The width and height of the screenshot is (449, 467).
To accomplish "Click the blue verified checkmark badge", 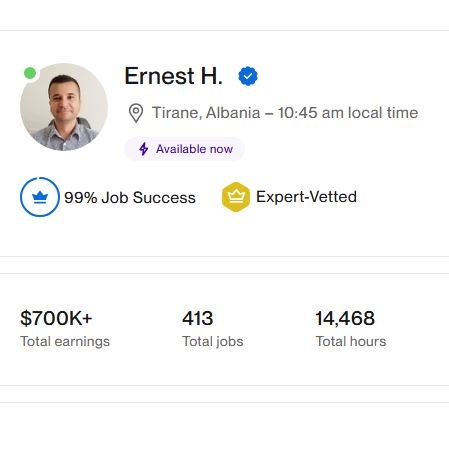I will click(248, 76).
